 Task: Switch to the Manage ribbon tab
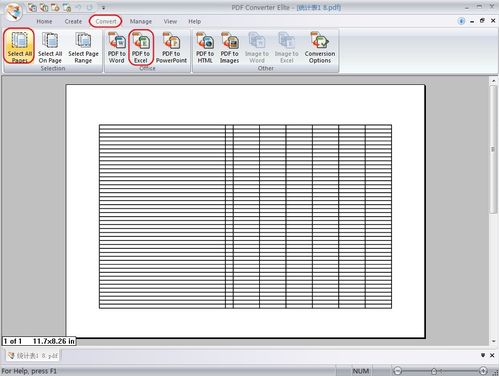tap(141, 21)
